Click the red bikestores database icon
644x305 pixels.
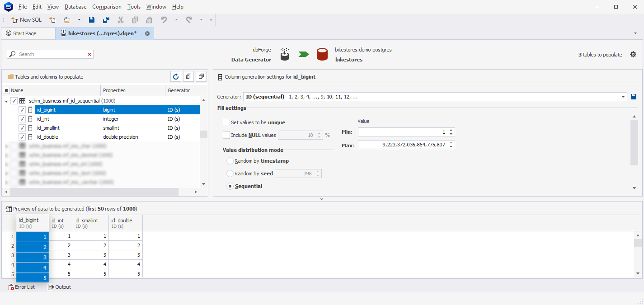tap(322, 54)
